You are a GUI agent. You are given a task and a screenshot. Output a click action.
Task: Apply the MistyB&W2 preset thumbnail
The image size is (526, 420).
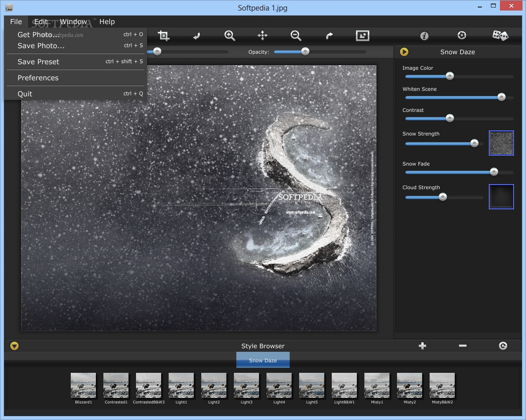tap(442, 385)
